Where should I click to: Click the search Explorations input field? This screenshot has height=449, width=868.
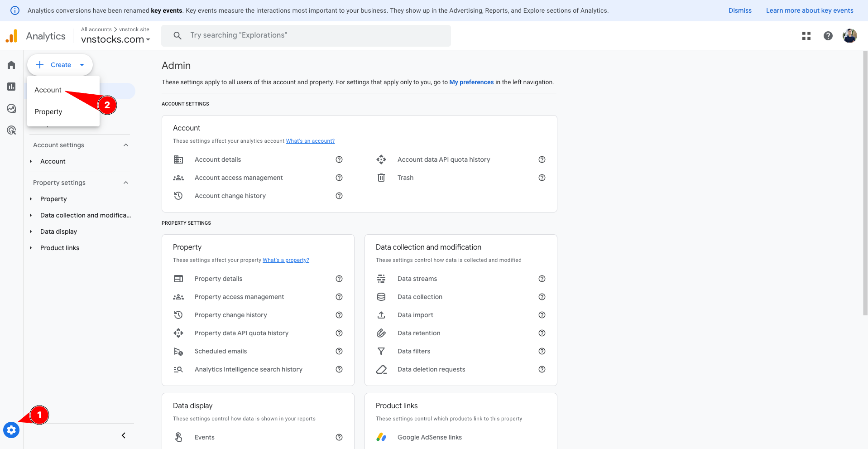[306, 35]
